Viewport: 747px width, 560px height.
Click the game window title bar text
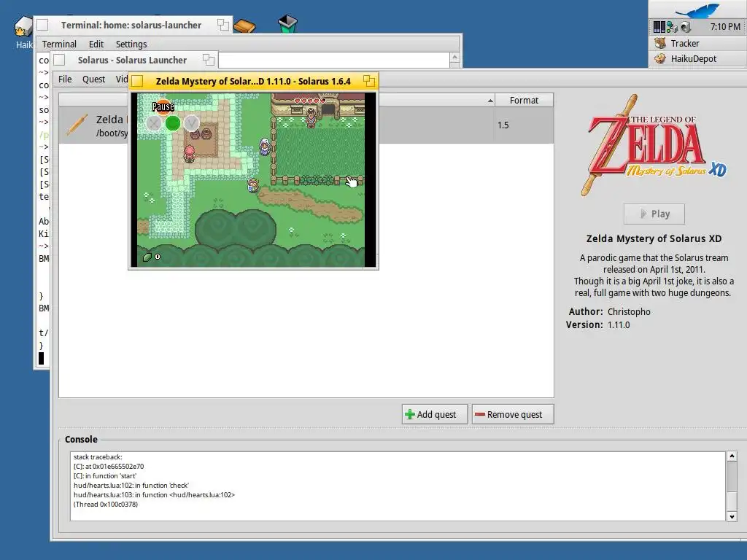pyautogui.click(x=253, y=82)
